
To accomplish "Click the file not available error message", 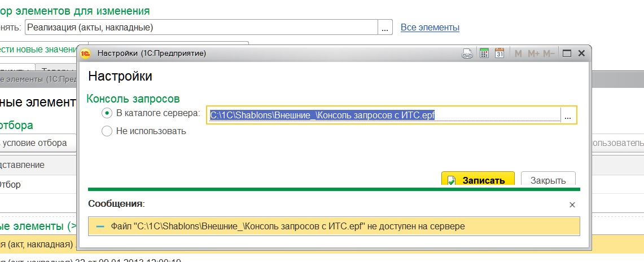I will (334, 227).
